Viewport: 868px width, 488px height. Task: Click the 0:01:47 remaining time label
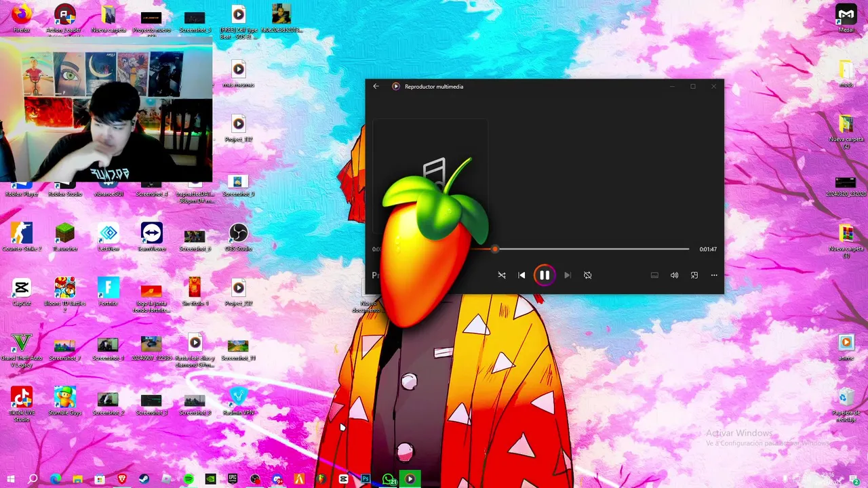pos(708,249)
